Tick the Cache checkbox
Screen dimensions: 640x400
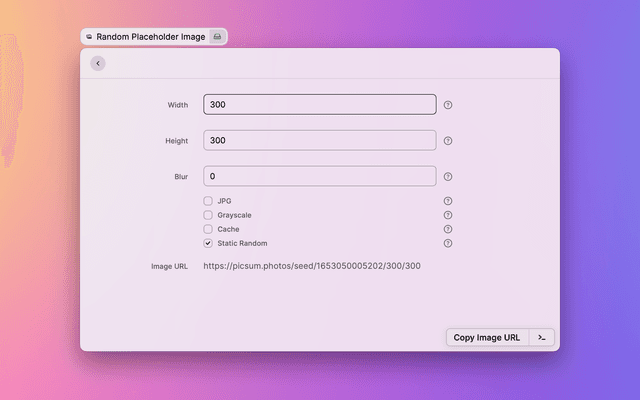pyautogui.click(x=208, y=229)
